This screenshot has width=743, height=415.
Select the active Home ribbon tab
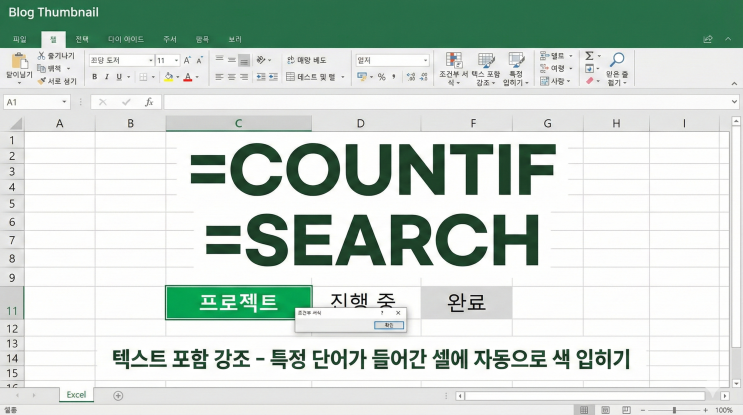click(53, 39)
